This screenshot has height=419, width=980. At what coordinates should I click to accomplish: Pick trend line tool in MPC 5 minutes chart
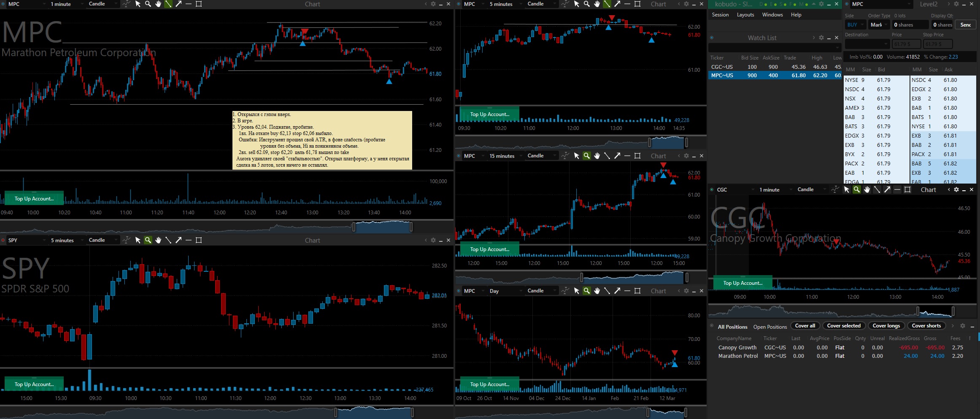[607, 4]
